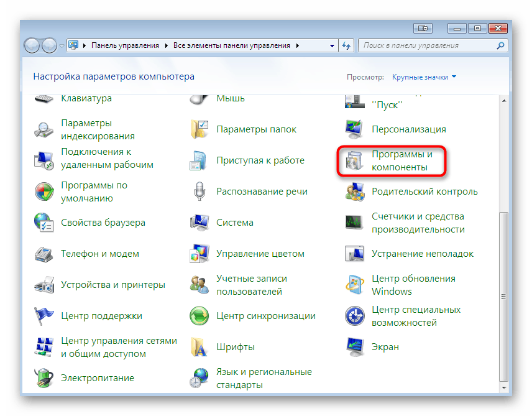Open the 'Экран' link
This screenshot has width=532, height=416.
[x=385, y=347]
